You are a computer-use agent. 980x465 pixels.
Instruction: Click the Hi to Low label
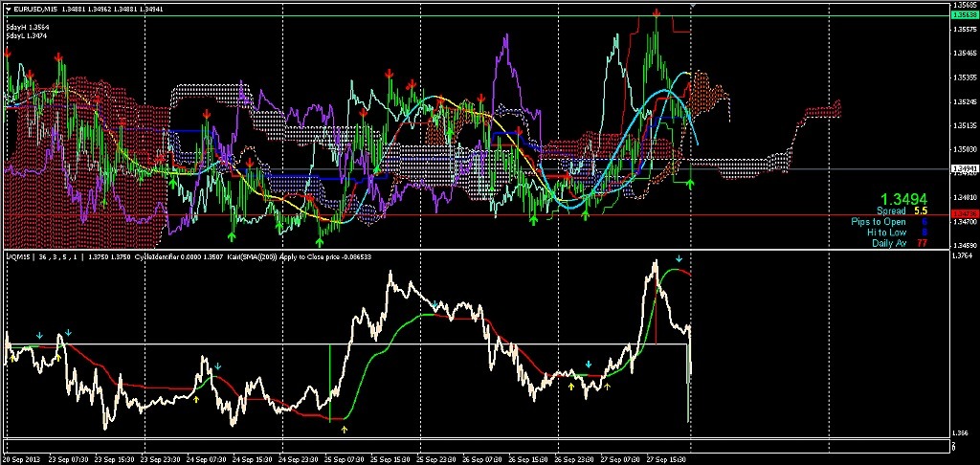pos(886,232)
